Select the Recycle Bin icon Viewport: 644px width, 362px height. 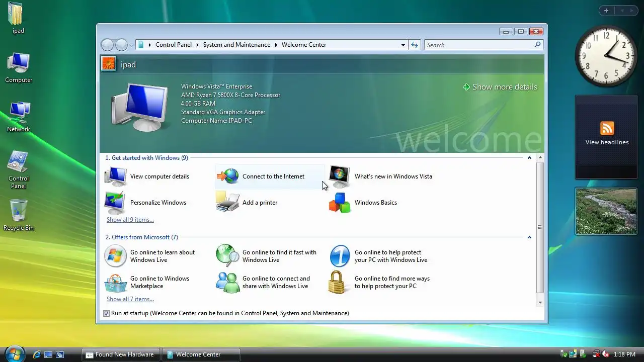coord(19,215)
